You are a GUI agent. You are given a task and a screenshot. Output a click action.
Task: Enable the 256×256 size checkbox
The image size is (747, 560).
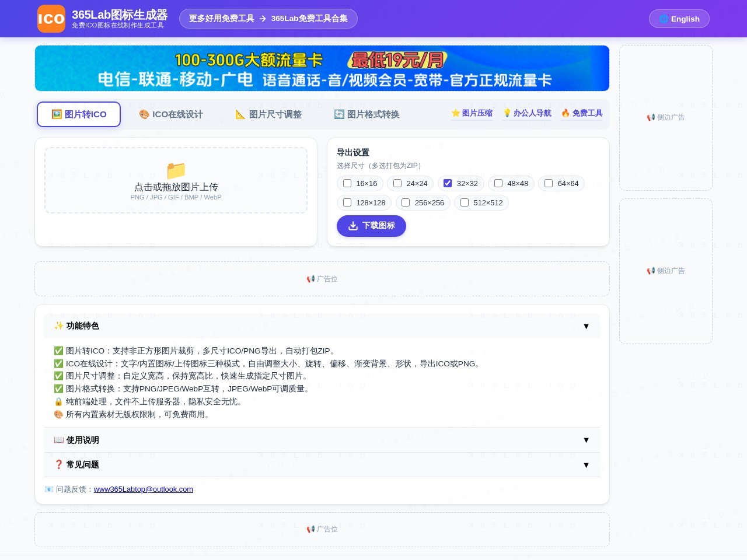pos(406,202)
